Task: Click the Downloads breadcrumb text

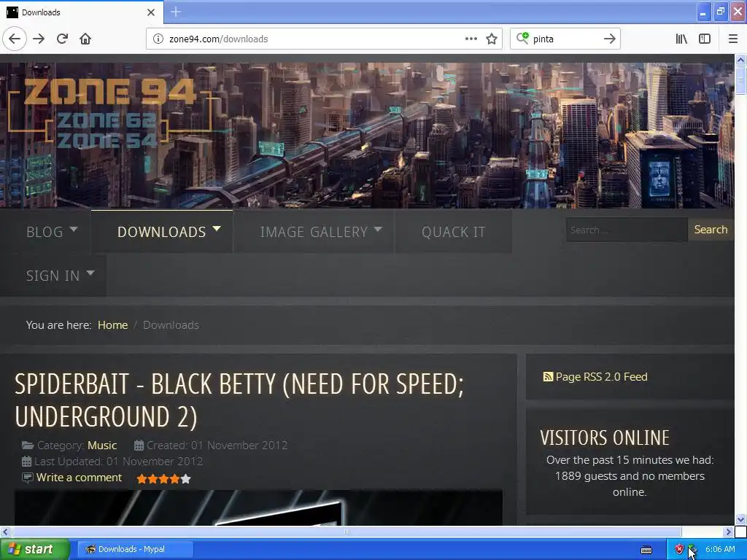Action: [171, 324]
